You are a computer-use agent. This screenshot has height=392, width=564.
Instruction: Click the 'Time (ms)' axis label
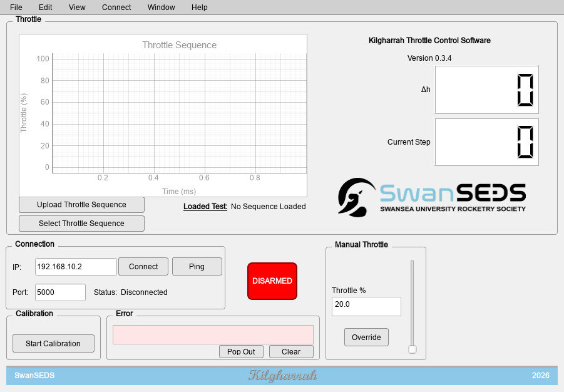click(179, 192)
